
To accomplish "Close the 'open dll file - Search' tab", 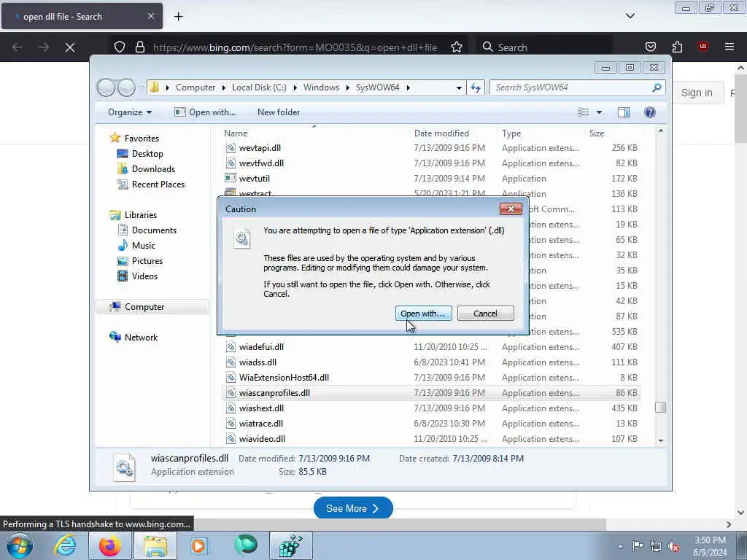I will pos(150,16).
